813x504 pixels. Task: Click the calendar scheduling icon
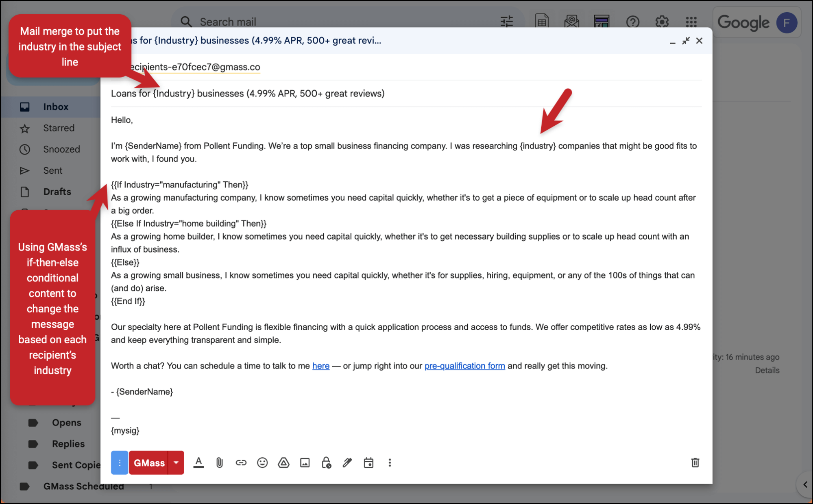point(368,463)
